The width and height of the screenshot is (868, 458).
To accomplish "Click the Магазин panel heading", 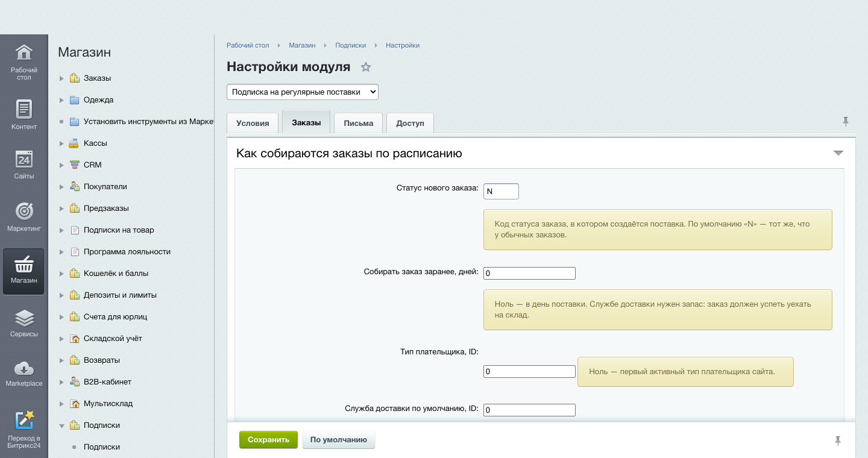I will [x=84, y=52].
